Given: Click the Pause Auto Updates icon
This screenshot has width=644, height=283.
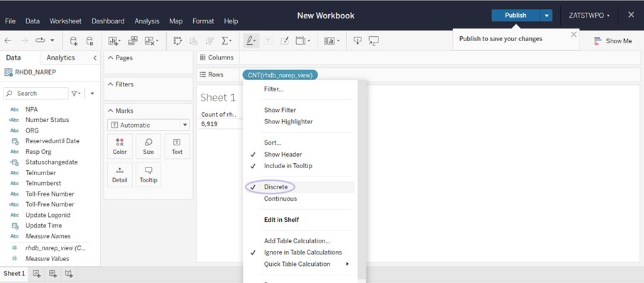Looking at the screenshot, I should coord(89,40).
